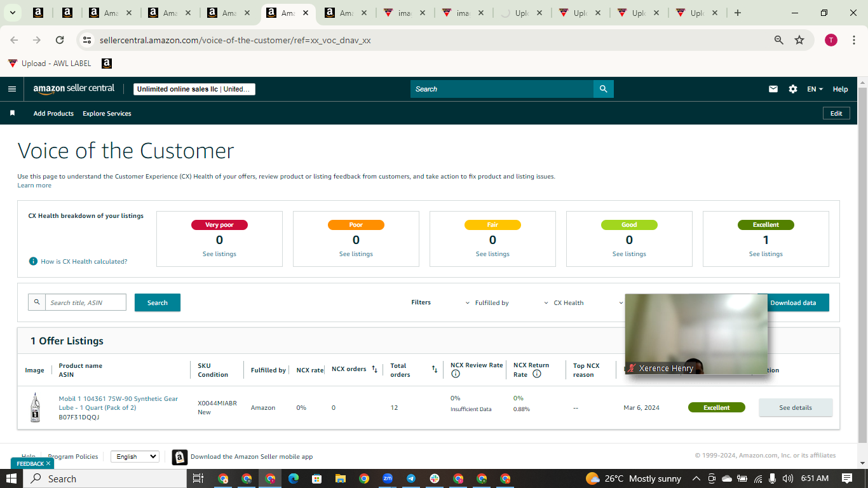Open the tab search dropdown in Chrome
The width and height of the screenshot is (868, 488).
[x=12, y=13]
